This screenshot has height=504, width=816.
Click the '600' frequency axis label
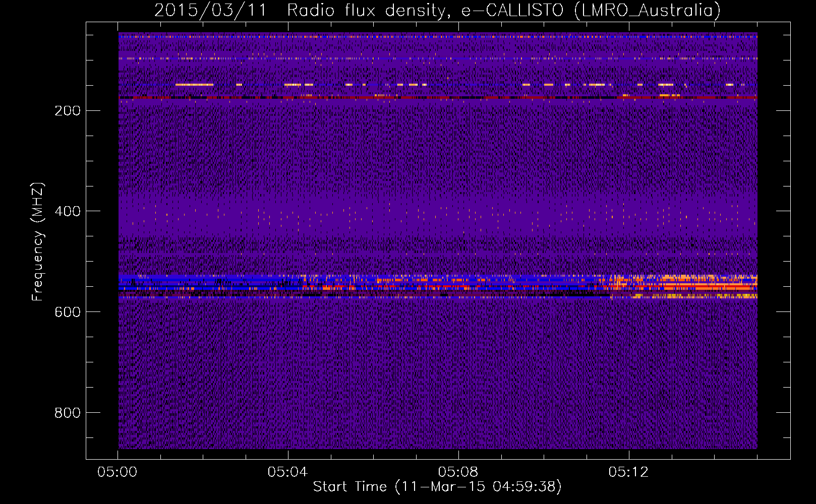[68, 312]
